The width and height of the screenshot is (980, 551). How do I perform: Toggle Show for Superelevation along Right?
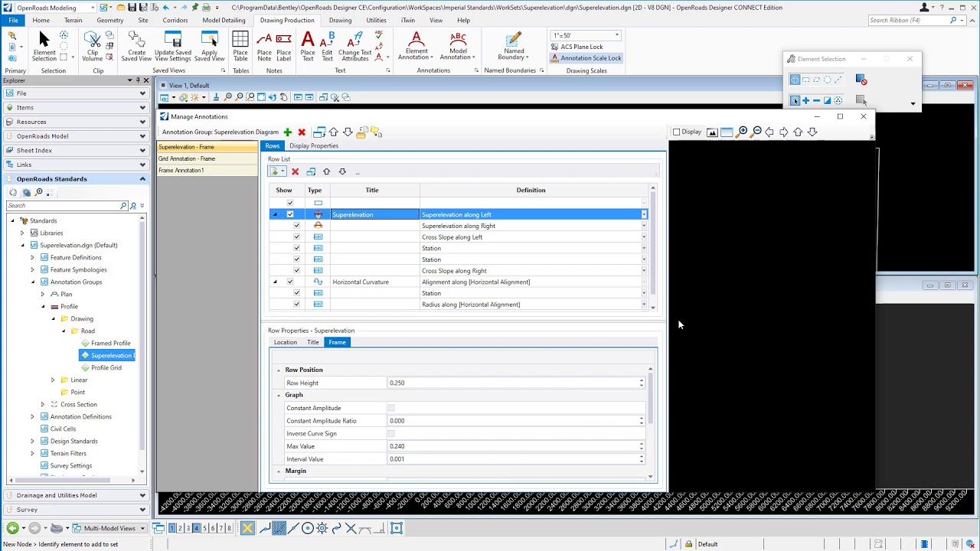coord(296,226)
